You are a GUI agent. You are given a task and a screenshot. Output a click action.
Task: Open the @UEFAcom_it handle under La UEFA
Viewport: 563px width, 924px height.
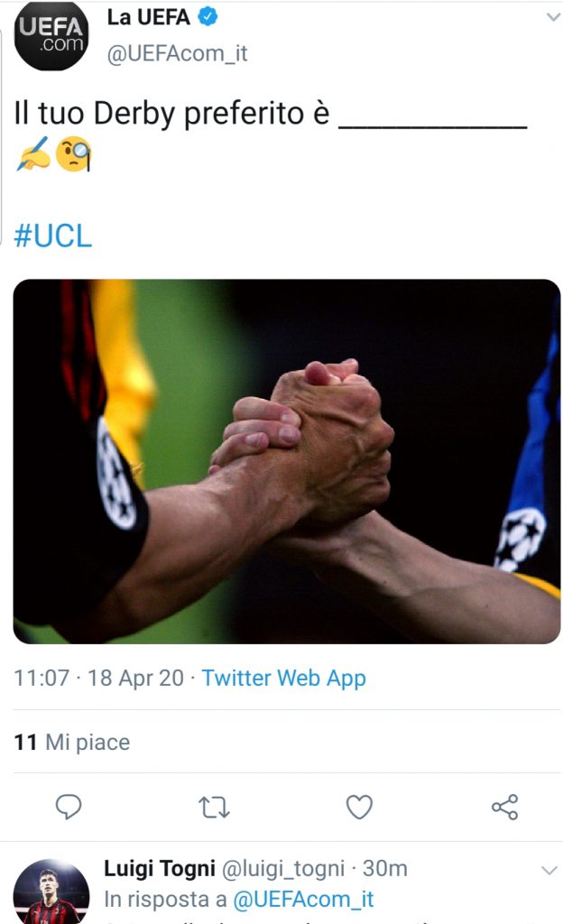(177, 53)
